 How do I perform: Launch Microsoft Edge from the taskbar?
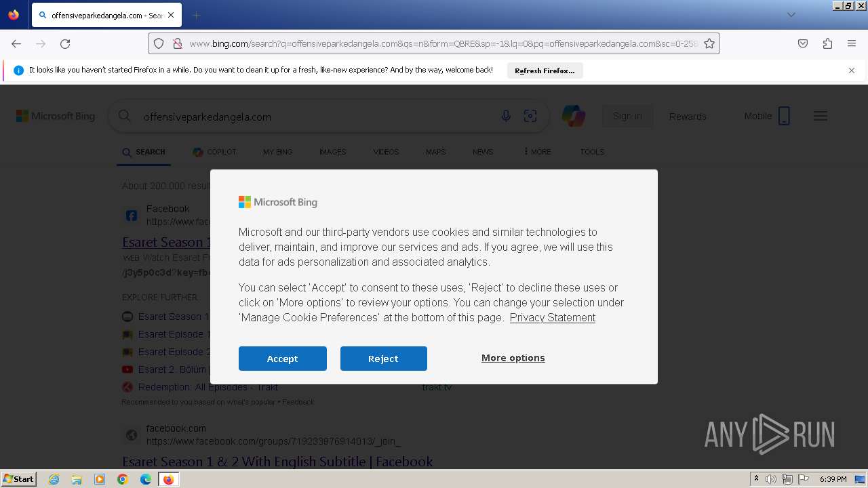[x=146, y=479]
